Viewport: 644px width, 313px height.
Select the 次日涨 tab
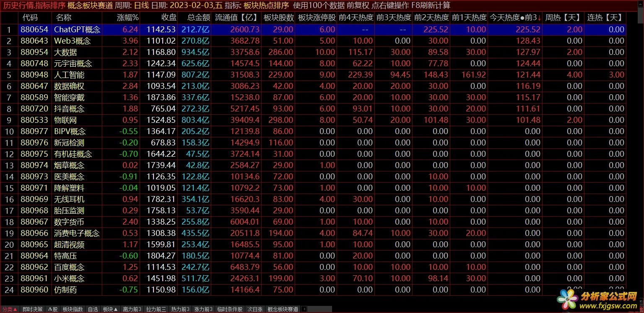[x=255, y=309]
